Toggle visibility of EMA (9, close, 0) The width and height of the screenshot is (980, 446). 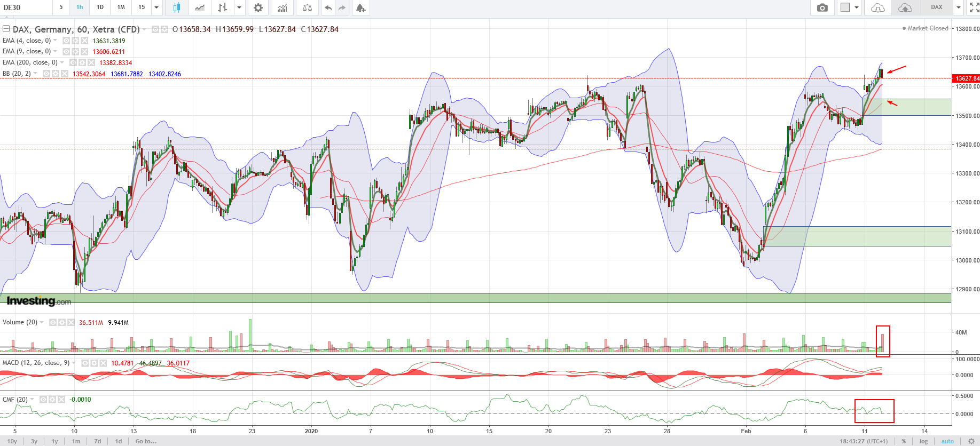(66, 51)
